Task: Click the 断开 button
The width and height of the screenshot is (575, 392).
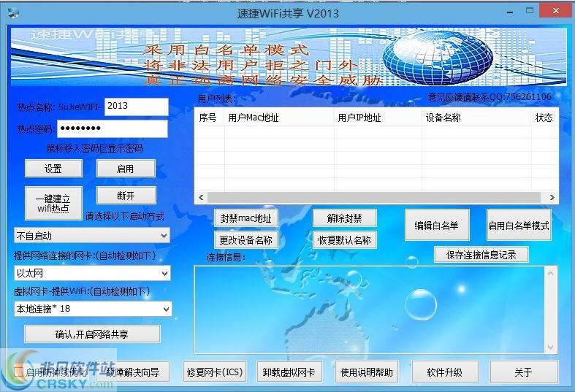Action: point(126,196)
